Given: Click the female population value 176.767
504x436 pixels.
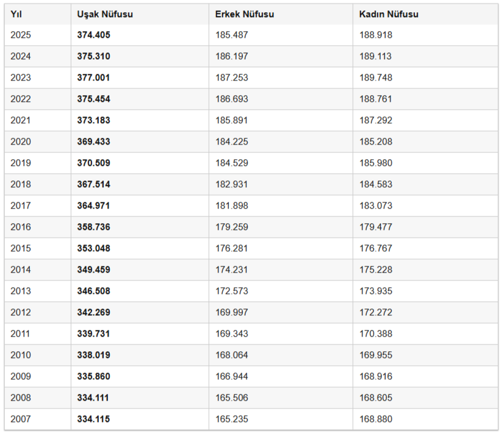Looking at the screenshot, I should tap(376, 248).
